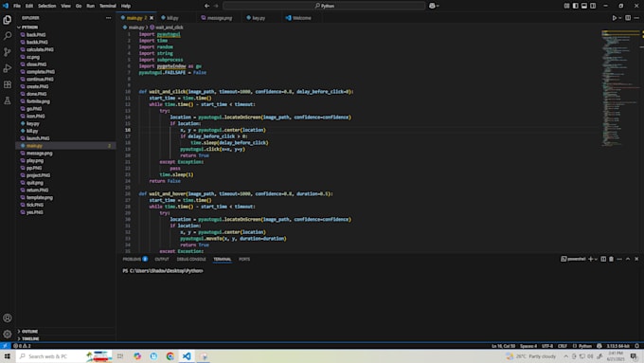
Task: Navigate forward with the title bar arrow
Action: point(216,6)
